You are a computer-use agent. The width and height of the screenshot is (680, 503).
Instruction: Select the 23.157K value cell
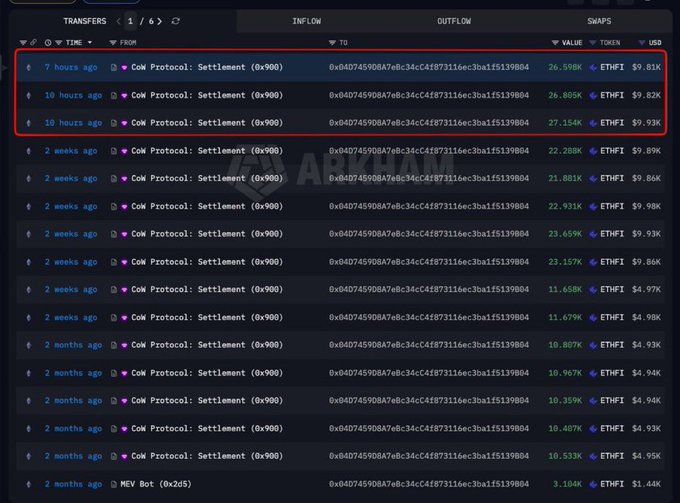pos(565,262)
